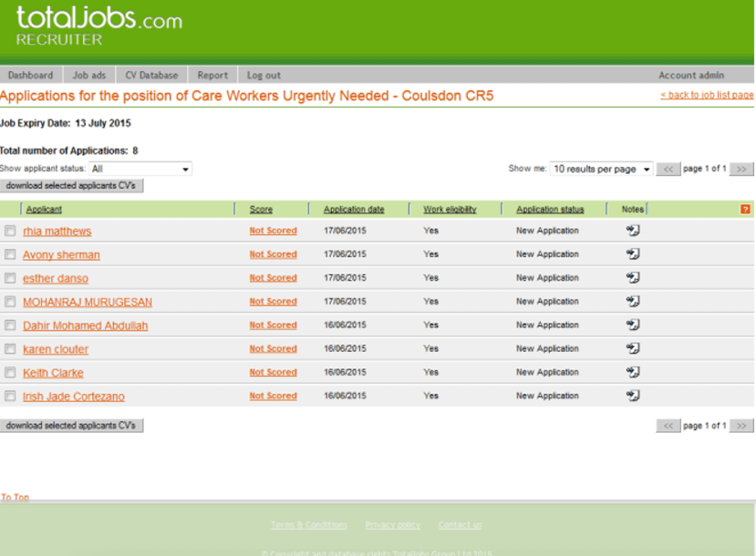The height and width of the screenshot is (556, 756).
Task: Open the results per page dropdown
Action: (x=602, y=169)
